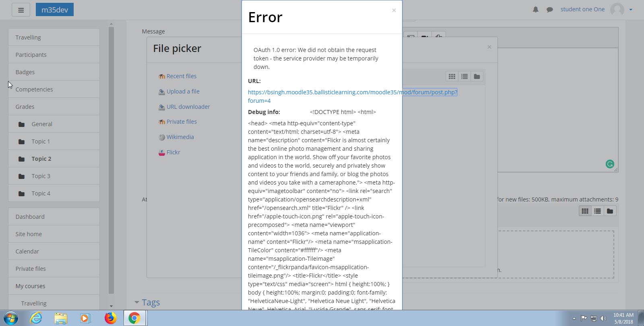Viewport: 644px width, 326px height.
Task: Switch File picker to list view
Action: 464,77
